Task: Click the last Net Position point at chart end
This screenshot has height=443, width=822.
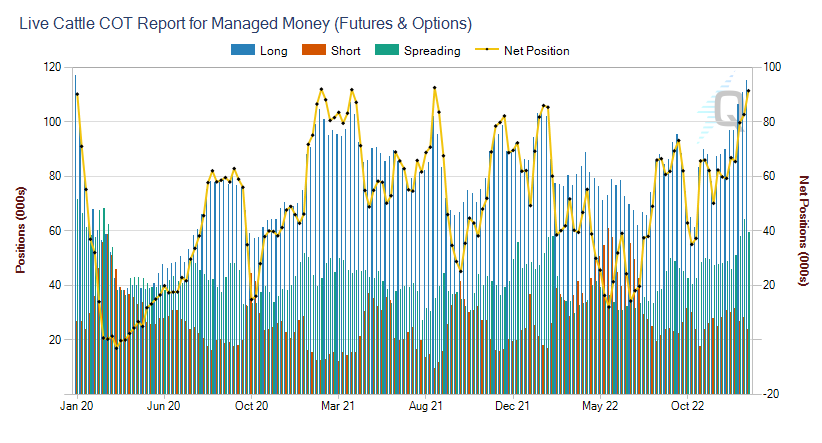Action: [x=748, y=91]
